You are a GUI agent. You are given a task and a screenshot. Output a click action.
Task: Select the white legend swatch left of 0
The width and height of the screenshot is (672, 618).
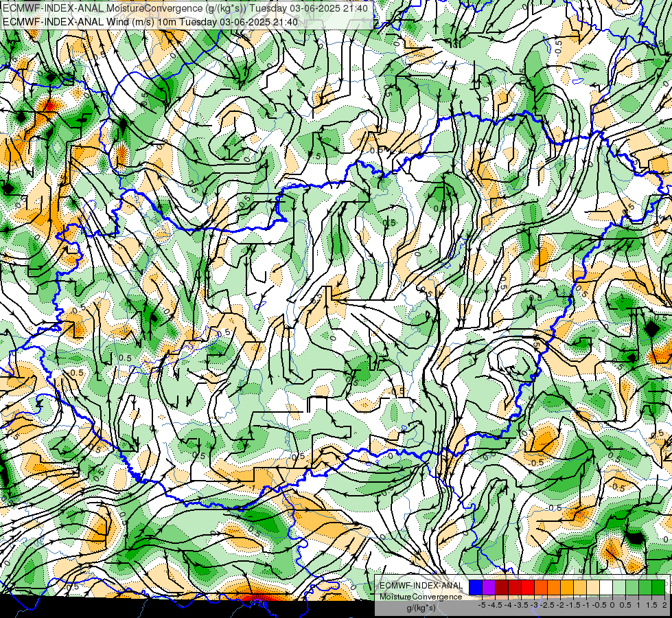click(x=606, y=588)
